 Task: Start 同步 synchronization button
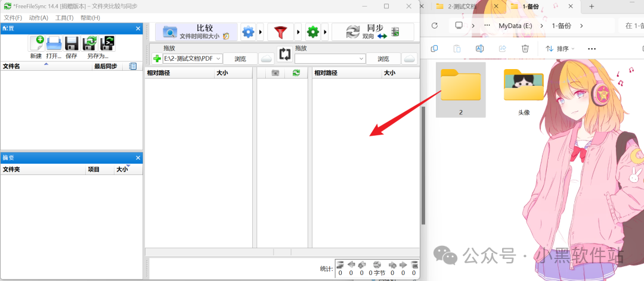tap(373, 32)
